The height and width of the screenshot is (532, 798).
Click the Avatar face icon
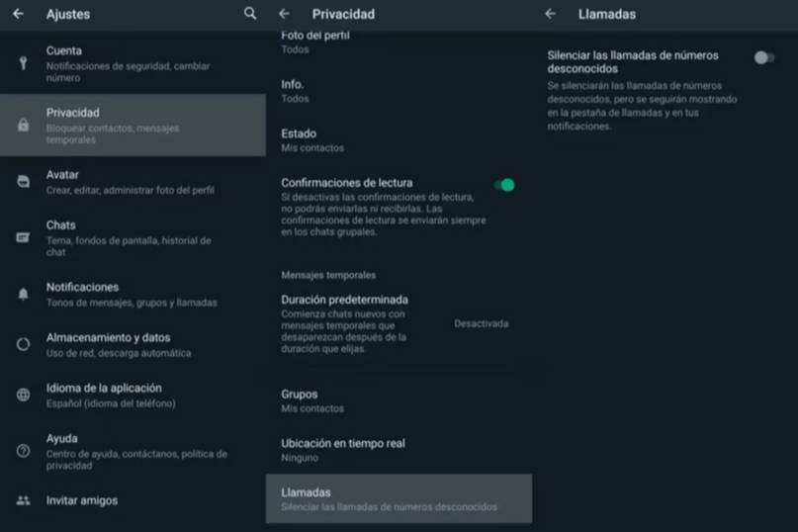24,182
